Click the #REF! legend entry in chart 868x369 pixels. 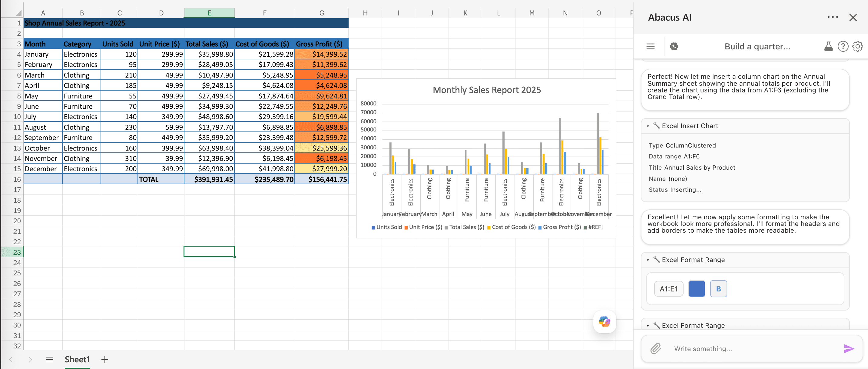point(593,227)
